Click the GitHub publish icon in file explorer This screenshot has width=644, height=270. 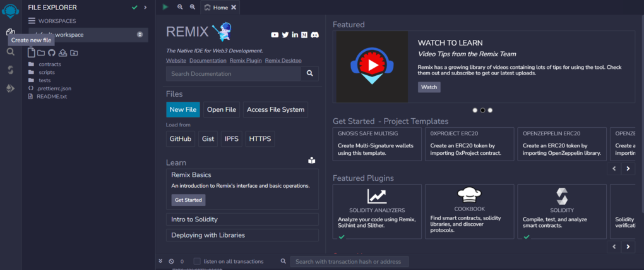[51, 52]
